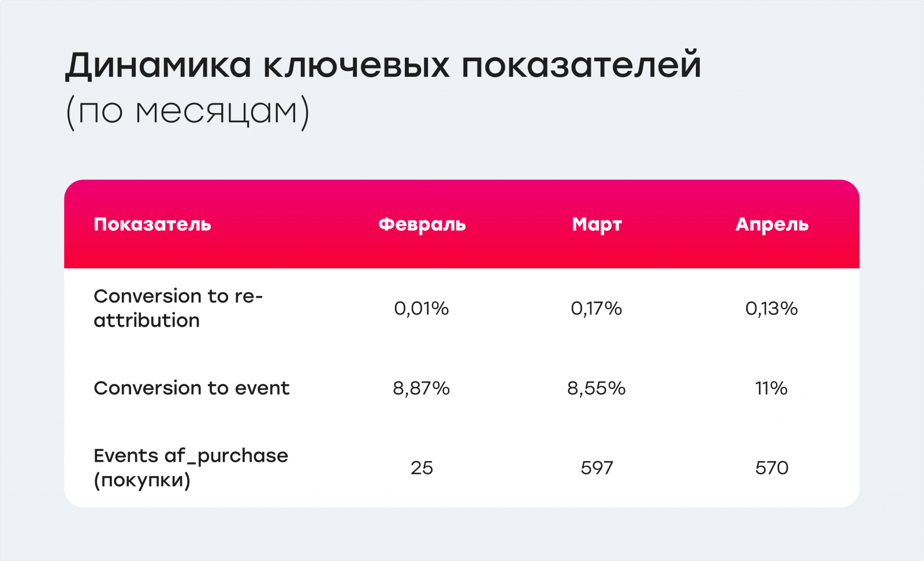The image size is (924, 561).
Task: Click the 'Events af_purchase' label text
Action: point(191,456)
